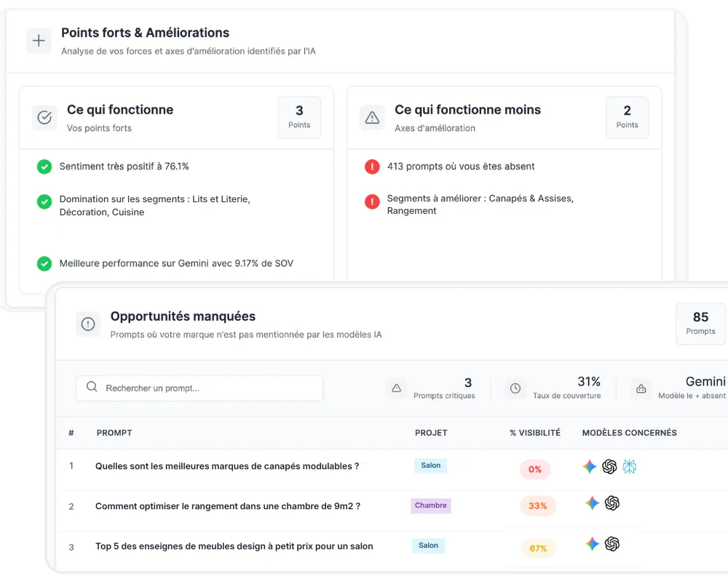This screenshot has width=728, height=582.
Task: Click the 0% visibility badge
Action: [x=535, y=469]
